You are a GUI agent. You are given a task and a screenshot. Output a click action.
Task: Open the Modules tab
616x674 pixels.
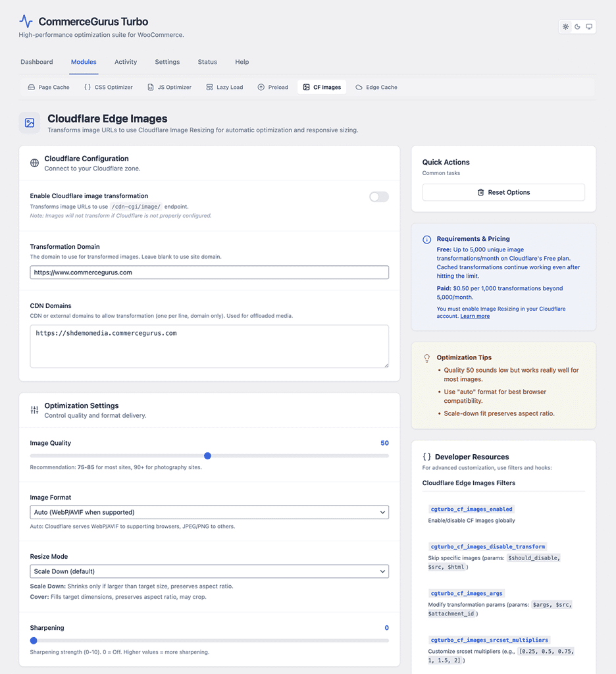click(84, 62)
